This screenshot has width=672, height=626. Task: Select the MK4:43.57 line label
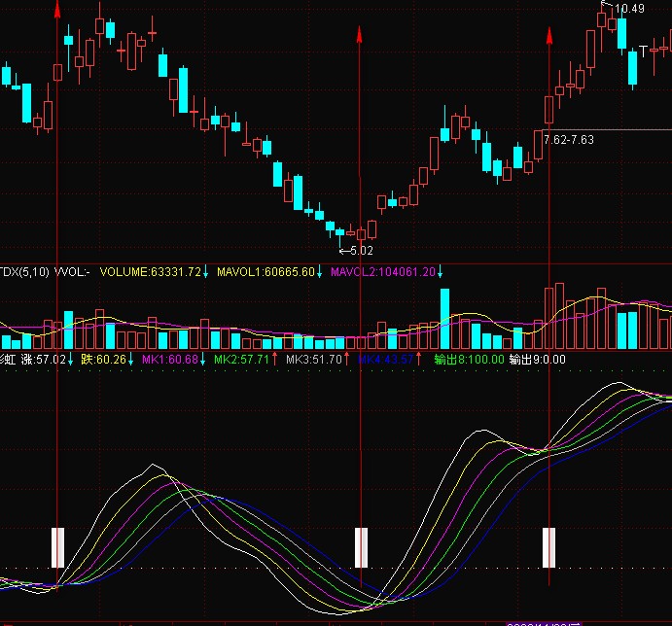pos(386,360)
